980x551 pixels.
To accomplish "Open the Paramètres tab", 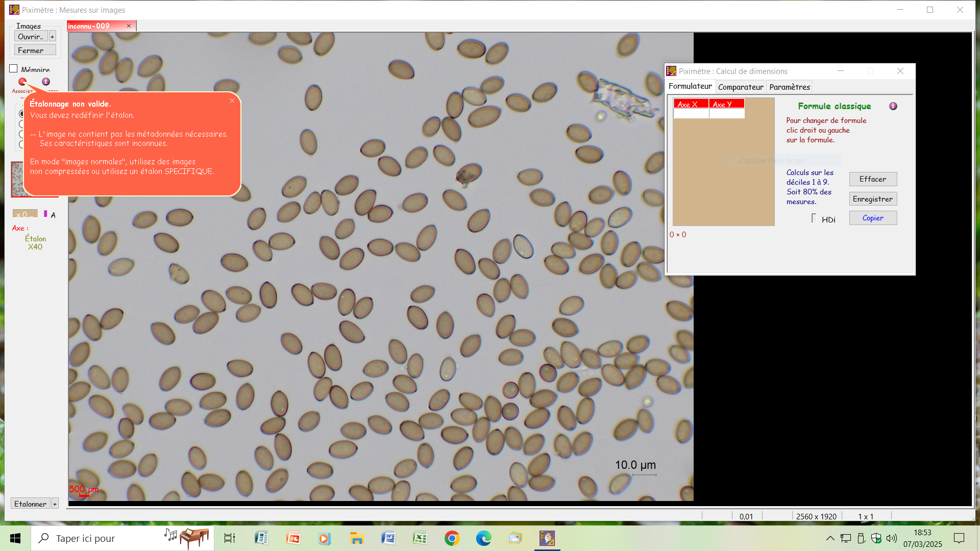I will [x=789, y=87].
